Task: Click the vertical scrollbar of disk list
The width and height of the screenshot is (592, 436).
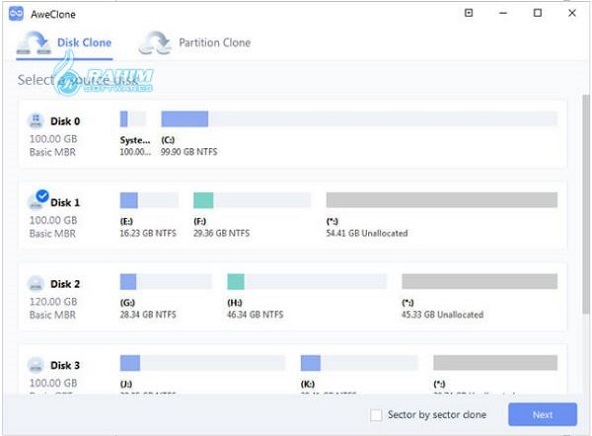Action: [x=586, y=204]
